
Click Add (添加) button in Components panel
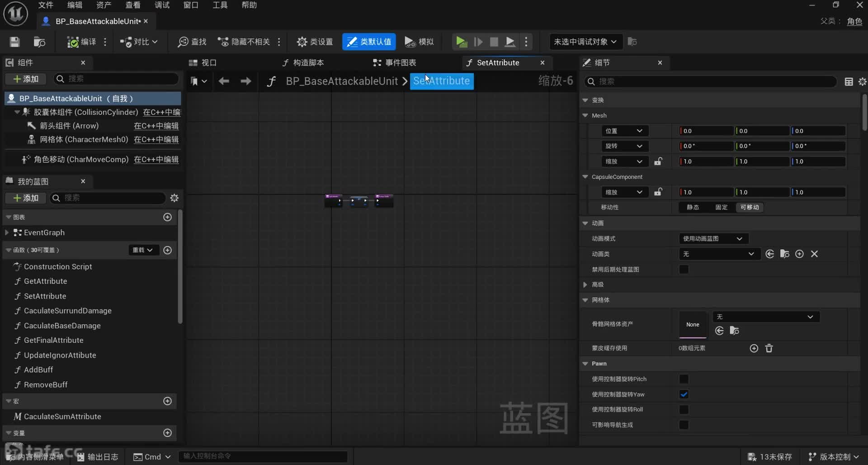(26, 79)
